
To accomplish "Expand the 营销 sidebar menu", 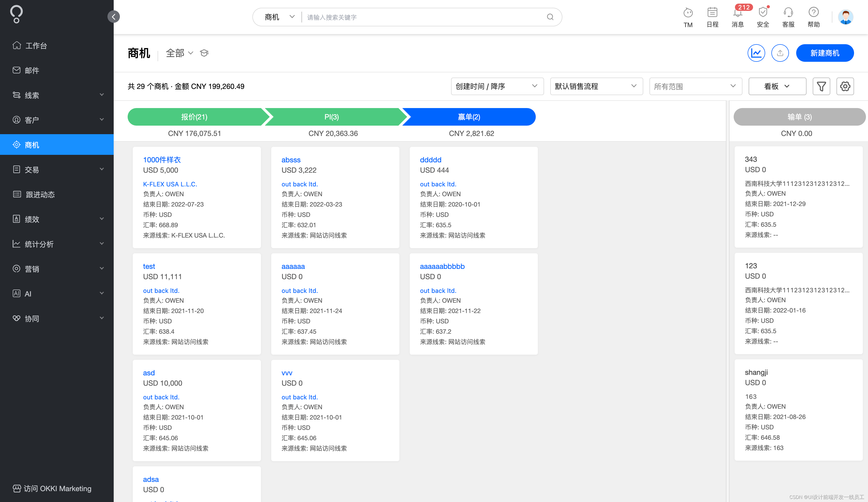I will click(x=57, y=269).
